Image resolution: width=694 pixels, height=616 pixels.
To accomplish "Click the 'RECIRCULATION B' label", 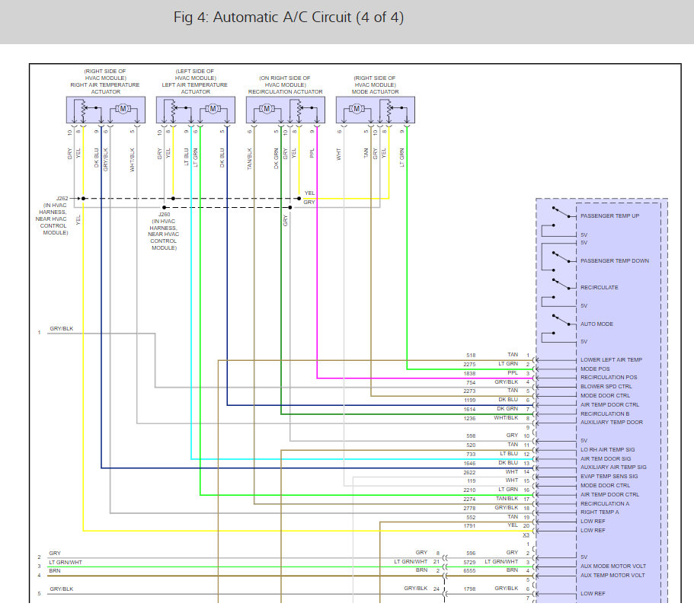I will (605, 413).
